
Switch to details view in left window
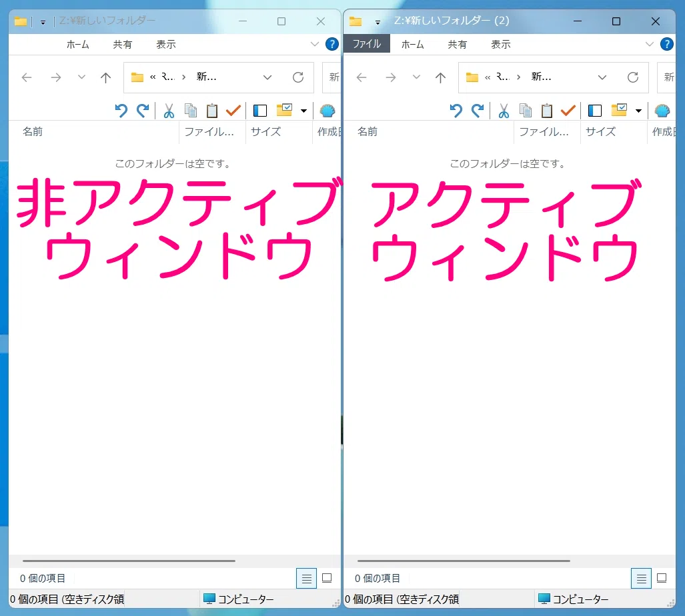click(306, 579)
